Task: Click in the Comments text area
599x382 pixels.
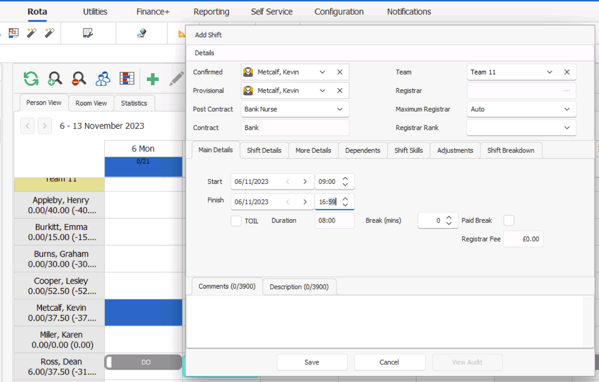Action: tap(385, 321)
